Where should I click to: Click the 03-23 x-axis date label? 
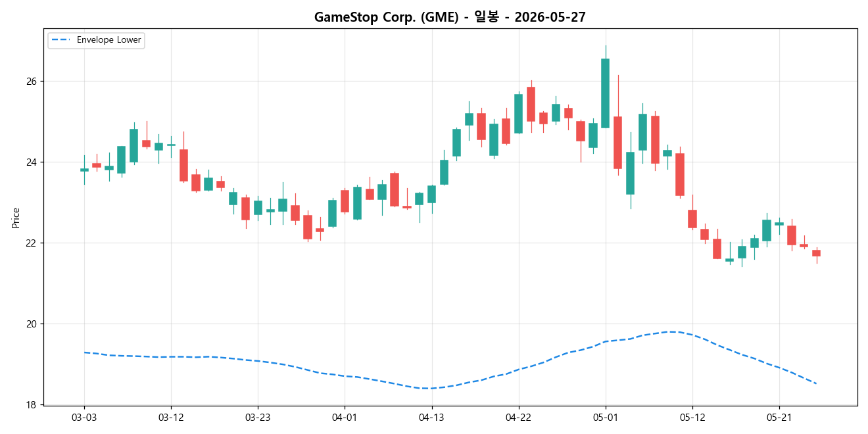[x=258, y=418]
